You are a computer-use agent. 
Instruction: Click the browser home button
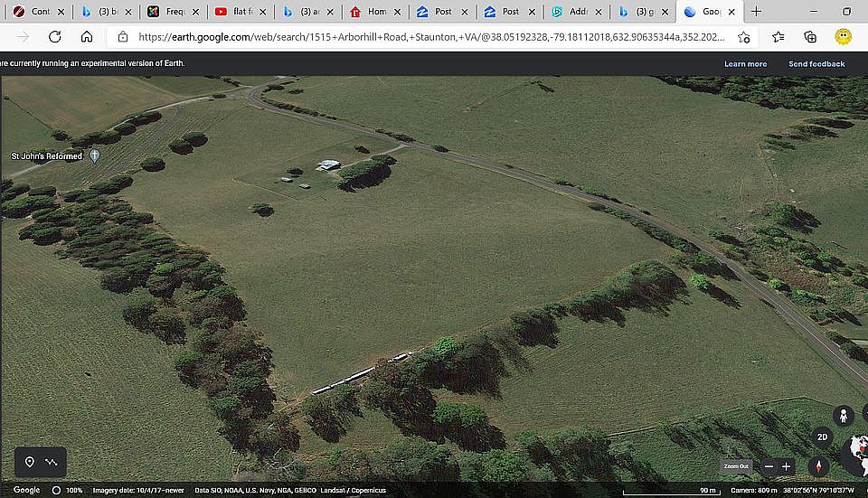87,37
